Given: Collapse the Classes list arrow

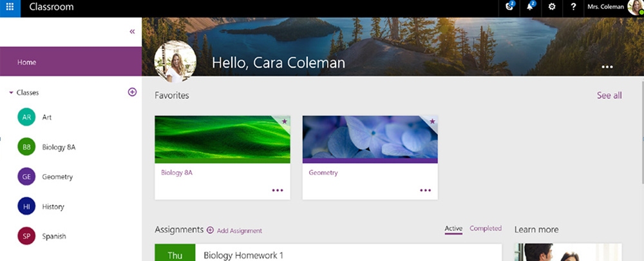Looking at the screenshot, I should coord(11,93).
